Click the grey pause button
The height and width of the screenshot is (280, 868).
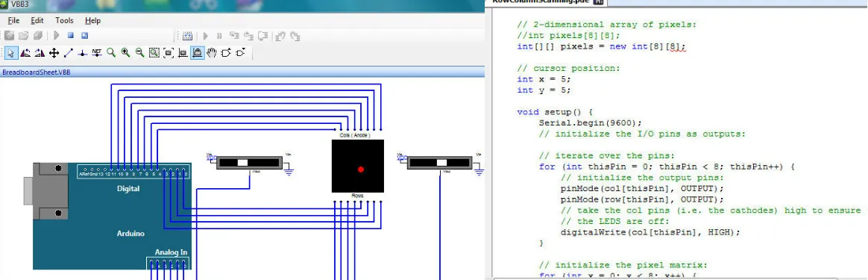(219, 36)
